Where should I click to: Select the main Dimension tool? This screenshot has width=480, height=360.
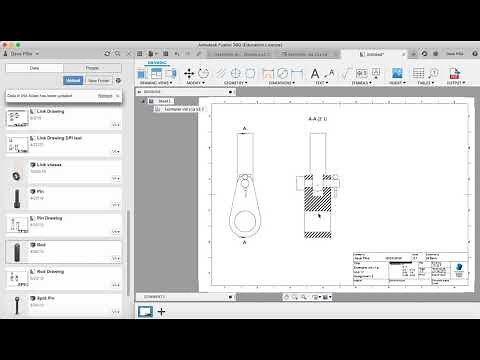(268, 73)
